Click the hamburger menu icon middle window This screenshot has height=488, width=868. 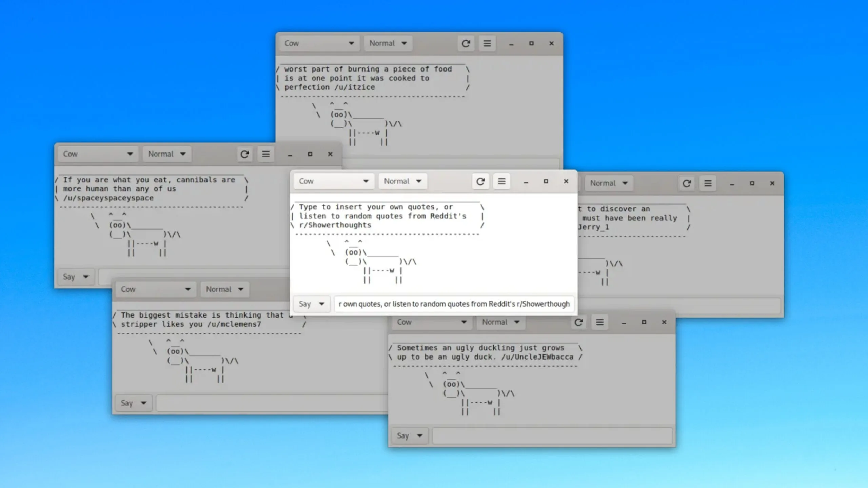coord(501,181)
